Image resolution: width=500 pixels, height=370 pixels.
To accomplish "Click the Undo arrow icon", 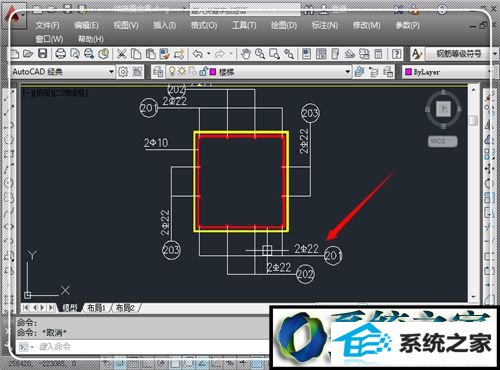I will [198, 54].
